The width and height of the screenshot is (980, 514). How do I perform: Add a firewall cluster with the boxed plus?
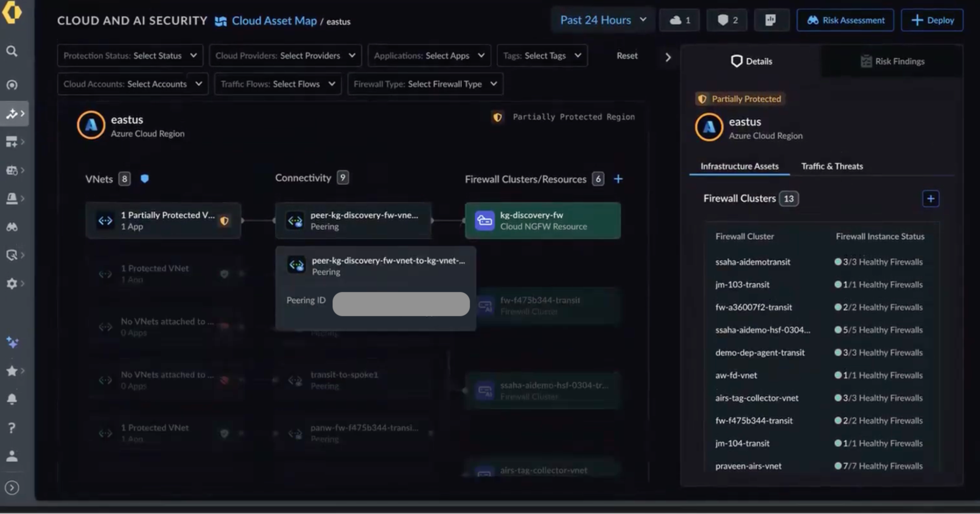(x=930, y=199)
